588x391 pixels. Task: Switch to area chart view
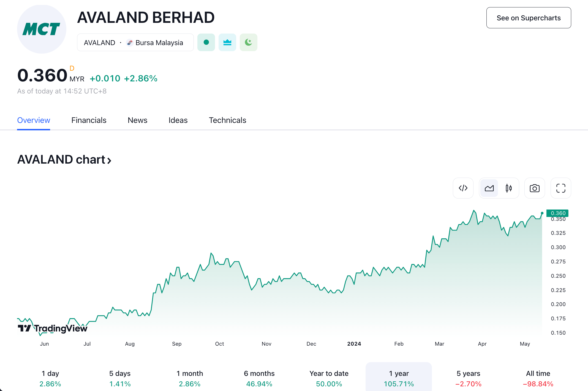(489, 188)
